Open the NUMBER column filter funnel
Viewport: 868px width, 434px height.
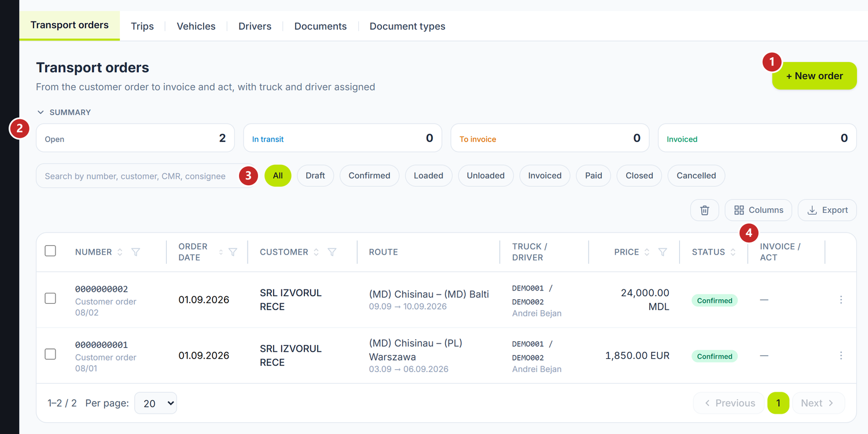135,252
